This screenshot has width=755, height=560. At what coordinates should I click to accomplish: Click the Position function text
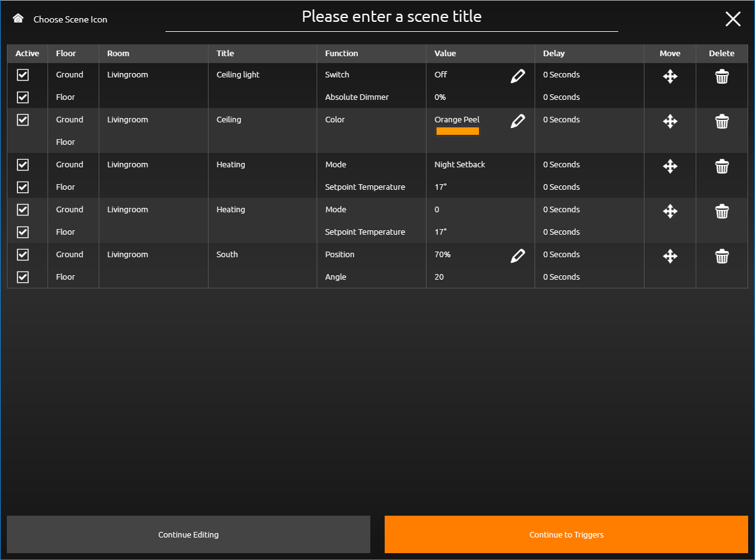tap(340, 255)
